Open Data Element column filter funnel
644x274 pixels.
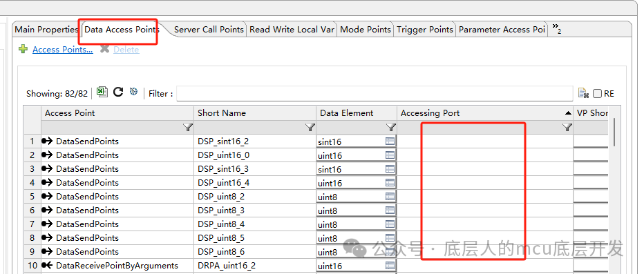391,128
